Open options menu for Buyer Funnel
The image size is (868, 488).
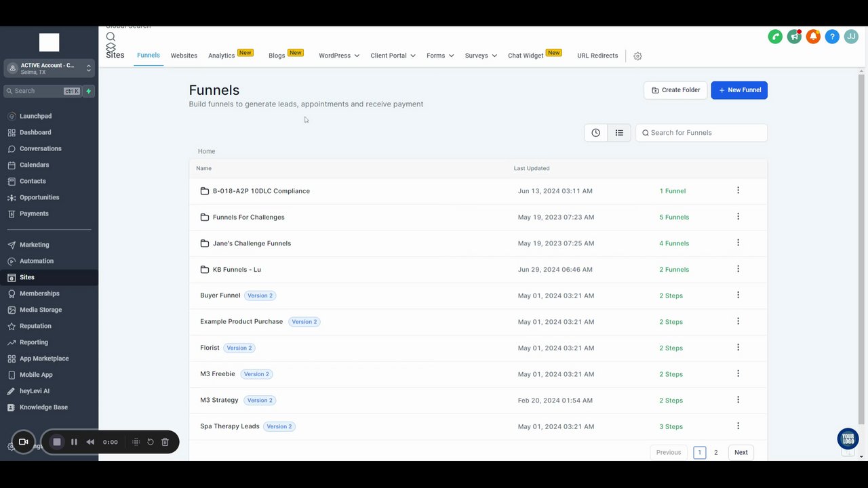point(738,296)
